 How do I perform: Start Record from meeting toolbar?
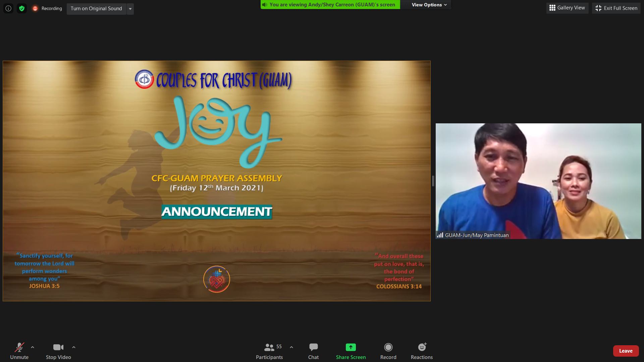pyautogui.click(x=388, y=351)
